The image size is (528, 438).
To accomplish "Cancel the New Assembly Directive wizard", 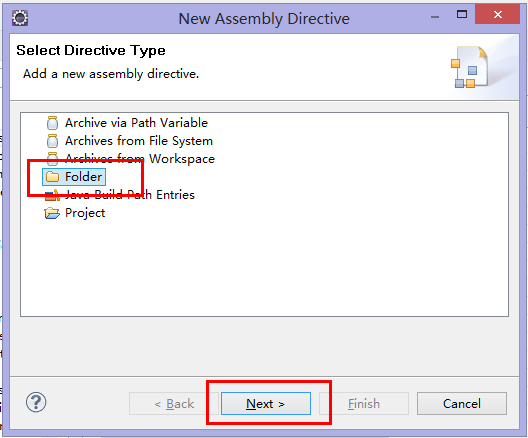I will coord(462,403).
